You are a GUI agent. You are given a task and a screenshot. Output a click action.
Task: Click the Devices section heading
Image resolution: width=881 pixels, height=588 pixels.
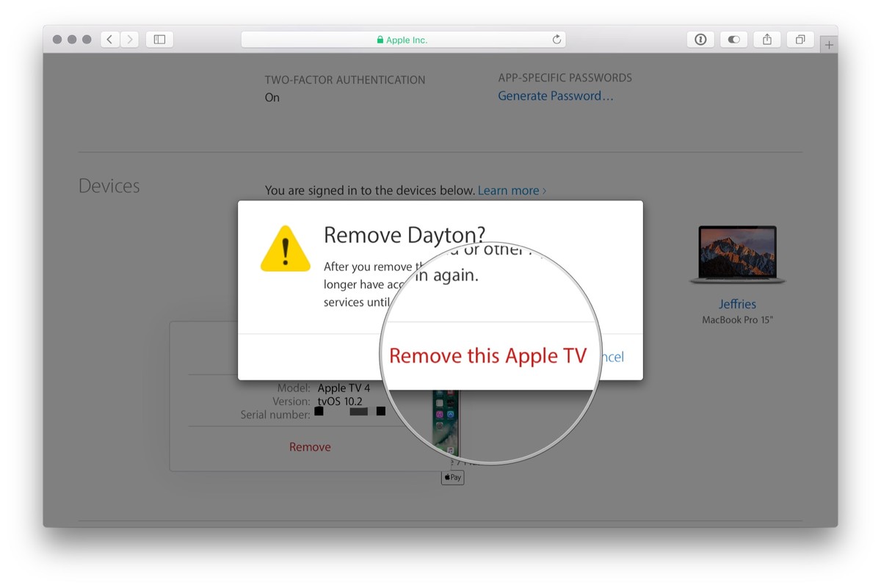point(109,186)
